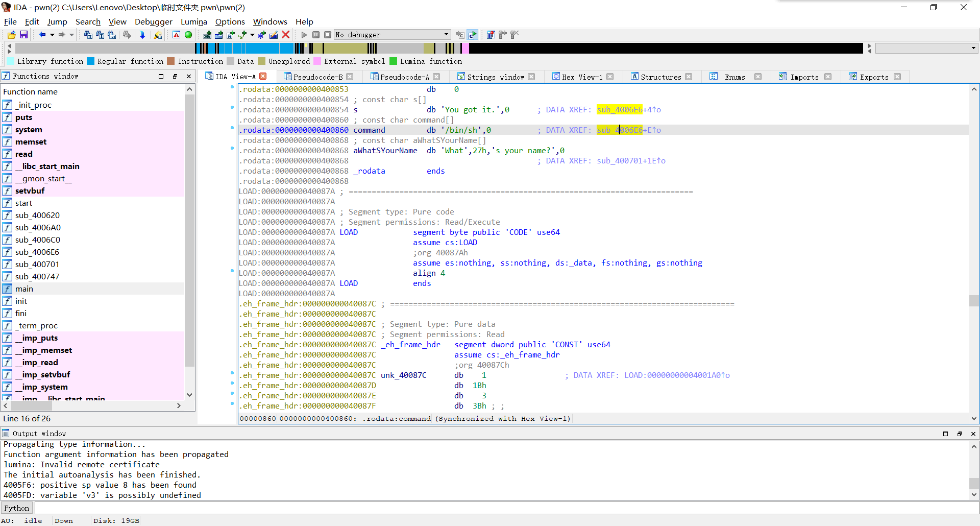This screenshot has height=526, width=980.
Task: Click the convert to ASCII string icon
Action: pyautogui.click(x=231, y=35)
